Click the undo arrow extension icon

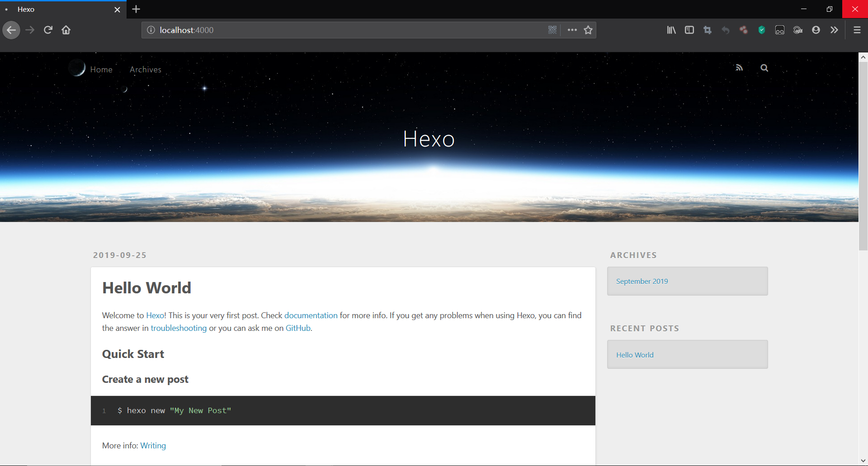(x=726, y=30)
